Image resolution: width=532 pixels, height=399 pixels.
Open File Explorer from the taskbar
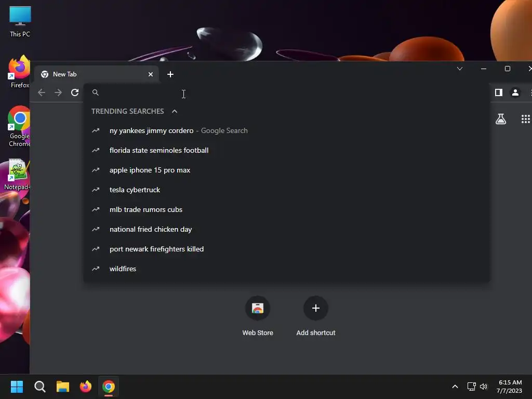[63, 387]
